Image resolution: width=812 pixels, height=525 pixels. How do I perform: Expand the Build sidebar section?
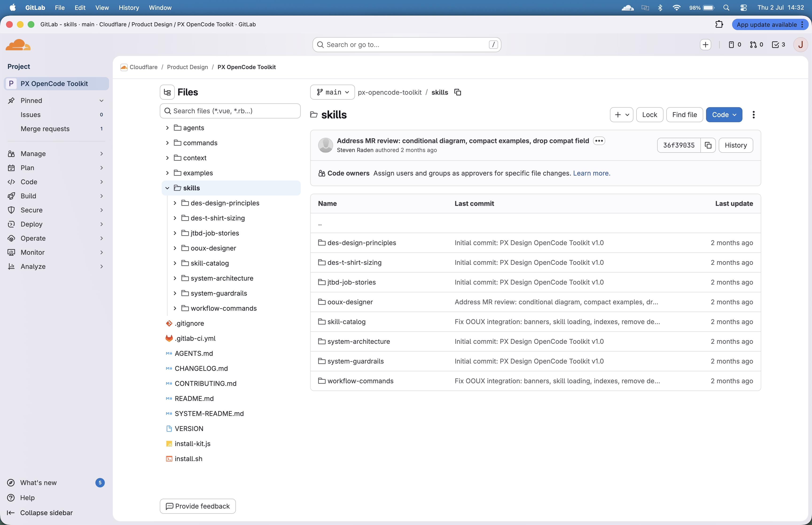point(56,196)
